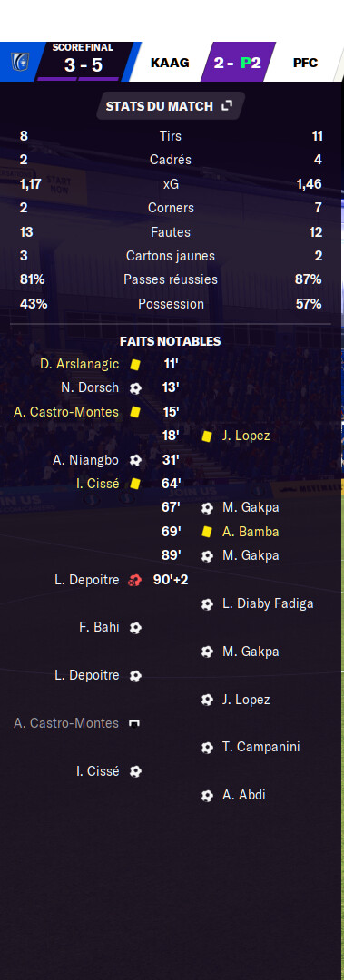Expand the Stats du match panel
Viewport: 344px width, 980px height.
pyautogui.click(x=226, y=106)
